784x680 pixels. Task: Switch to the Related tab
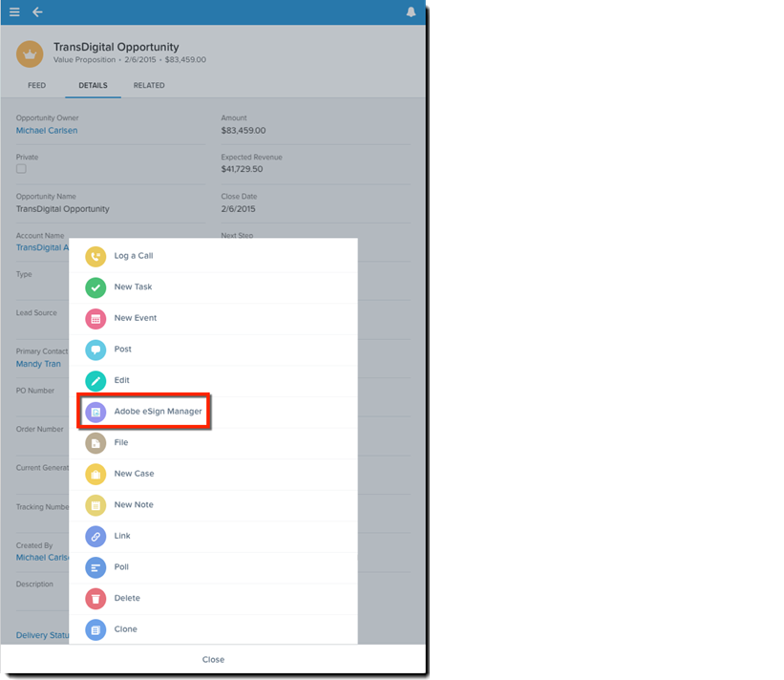click(x=149, y=86)
